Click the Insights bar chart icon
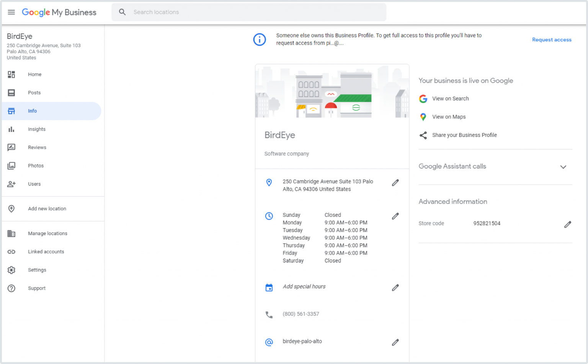 (11, 129)
